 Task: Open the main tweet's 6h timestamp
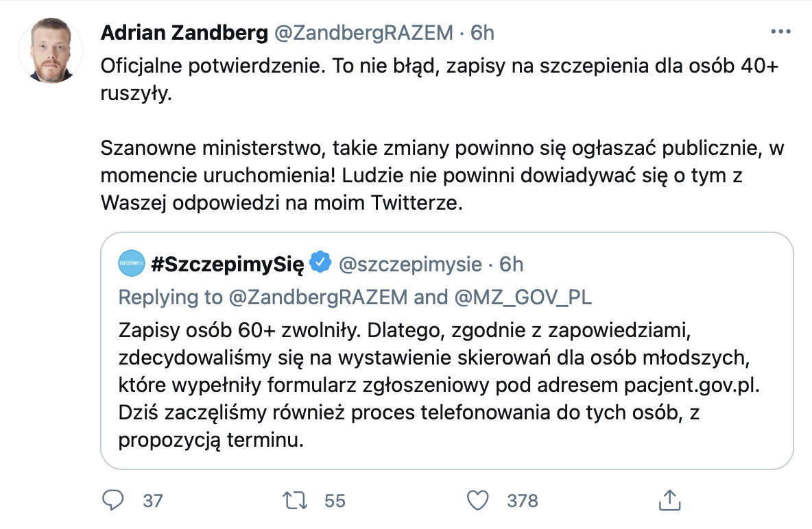pos(481,33)
